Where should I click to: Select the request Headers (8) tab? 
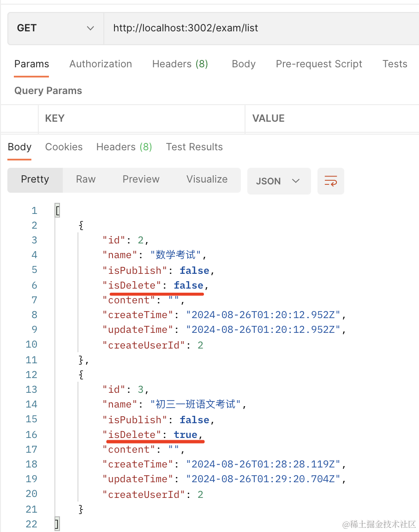[180, 64]
